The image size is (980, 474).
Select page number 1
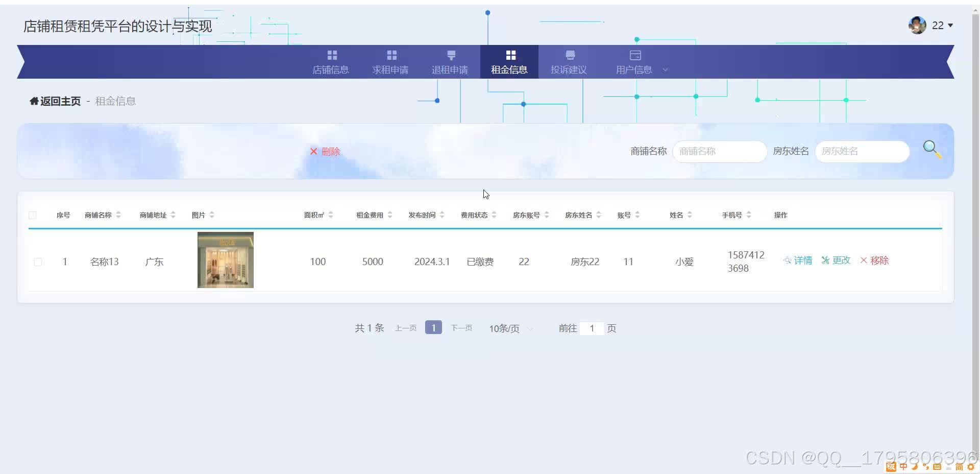(x=433, y=327)
